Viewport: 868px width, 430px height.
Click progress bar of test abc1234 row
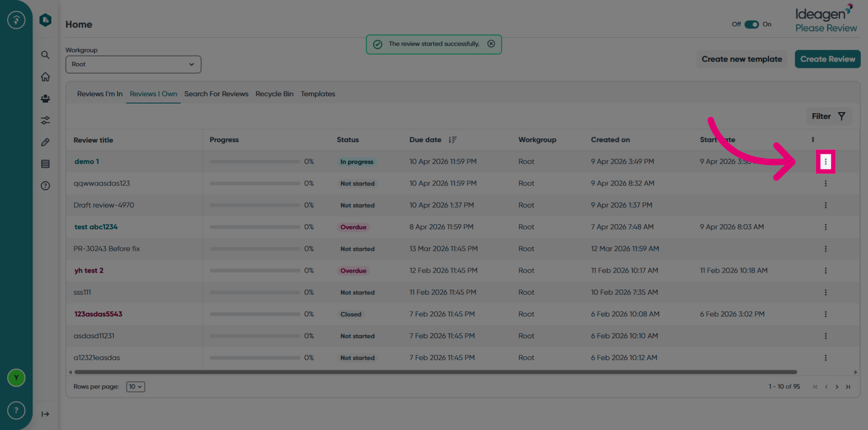tap(255, 227)
